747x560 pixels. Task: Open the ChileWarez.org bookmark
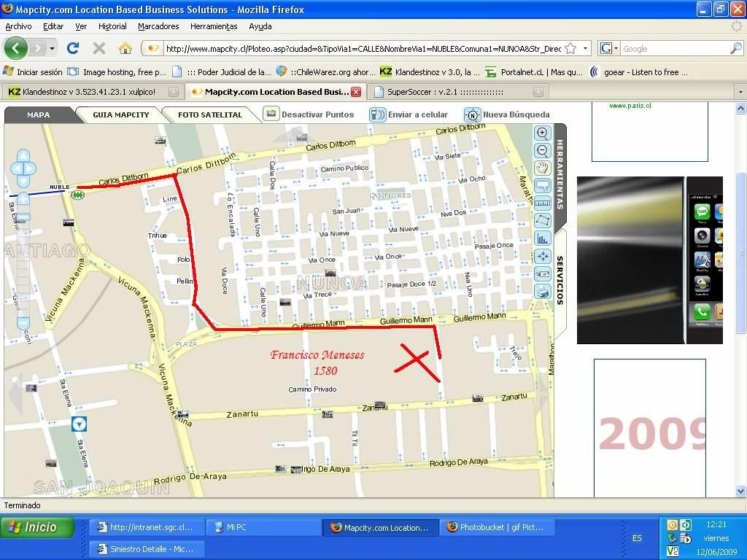(325, 72)
